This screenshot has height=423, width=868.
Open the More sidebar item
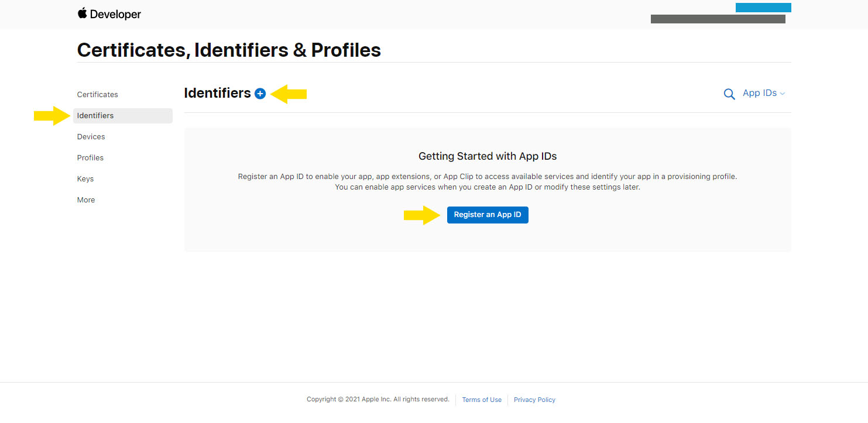click(86, 200)
